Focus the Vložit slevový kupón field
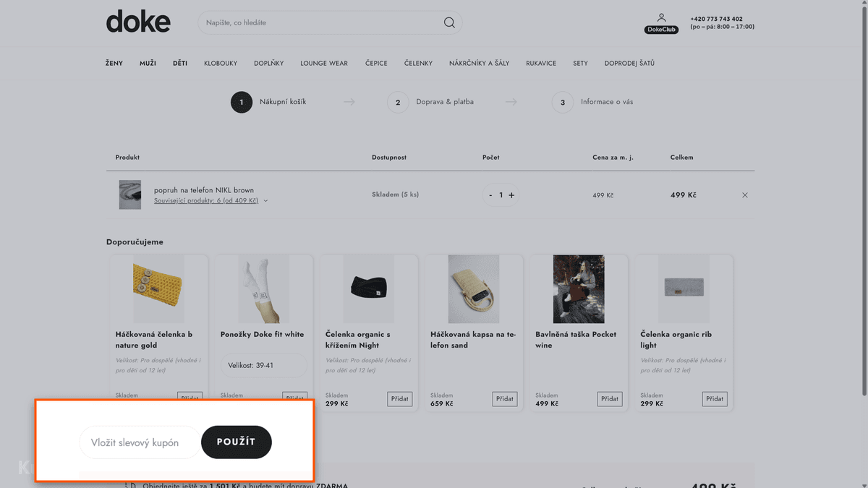This screenshot has width=868, height=488. 140,442
